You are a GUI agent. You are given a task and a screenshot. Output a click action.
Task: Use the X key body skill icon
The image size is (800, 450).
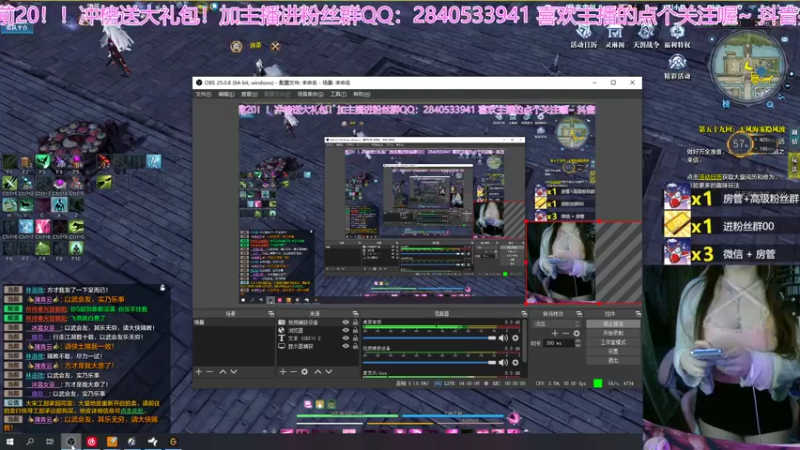59,205
